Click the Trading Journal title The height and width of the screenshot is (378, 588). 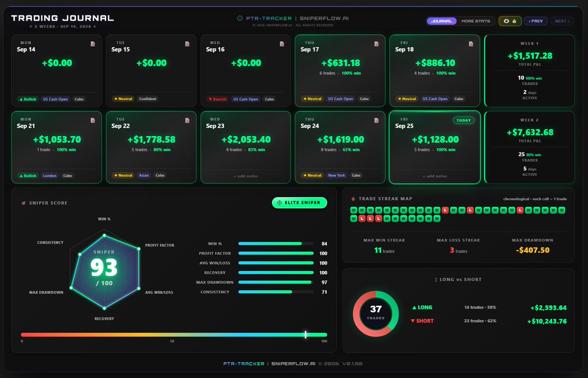point(62,18)
